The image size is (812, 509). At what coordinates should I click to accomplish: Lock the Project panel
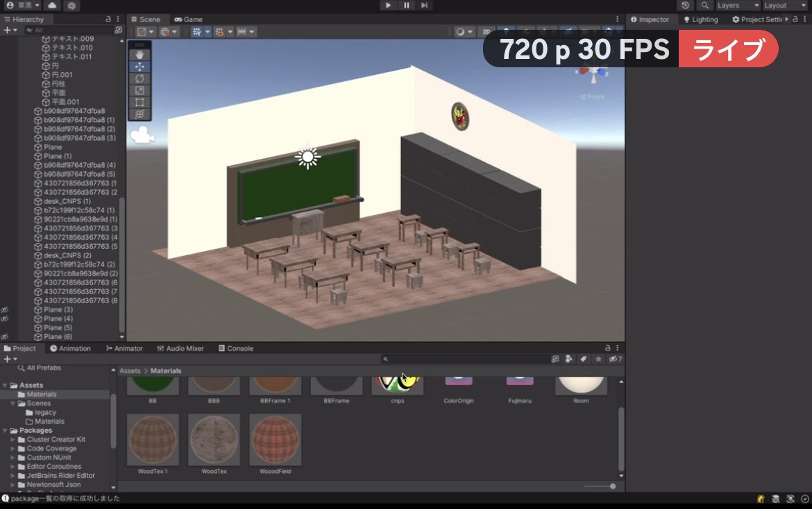tap(607, 348)
